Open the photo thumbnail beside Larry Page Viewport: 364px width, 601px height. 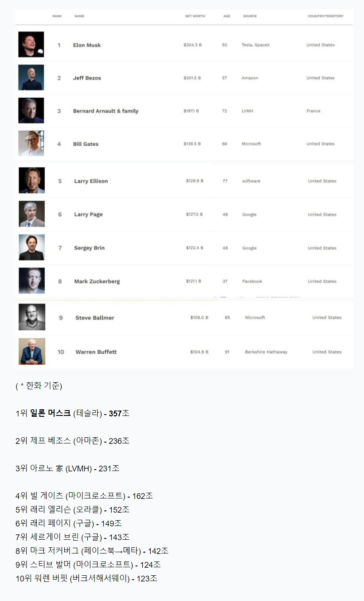coord(31,214)
